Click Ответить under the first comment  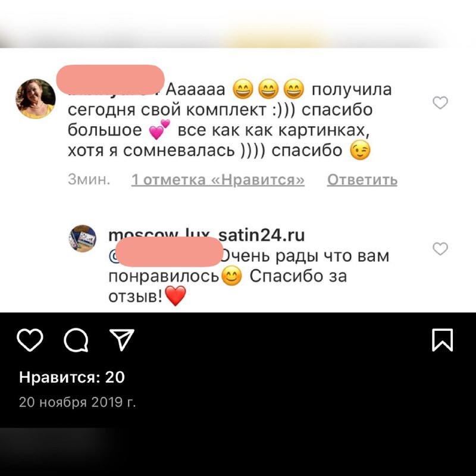pyautogui.click(x=362, y=180)
